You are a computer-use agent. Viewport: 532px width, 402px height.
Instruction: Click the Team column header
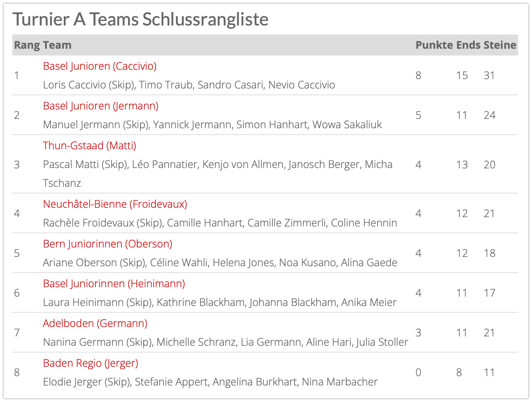(x=57, y=45)
